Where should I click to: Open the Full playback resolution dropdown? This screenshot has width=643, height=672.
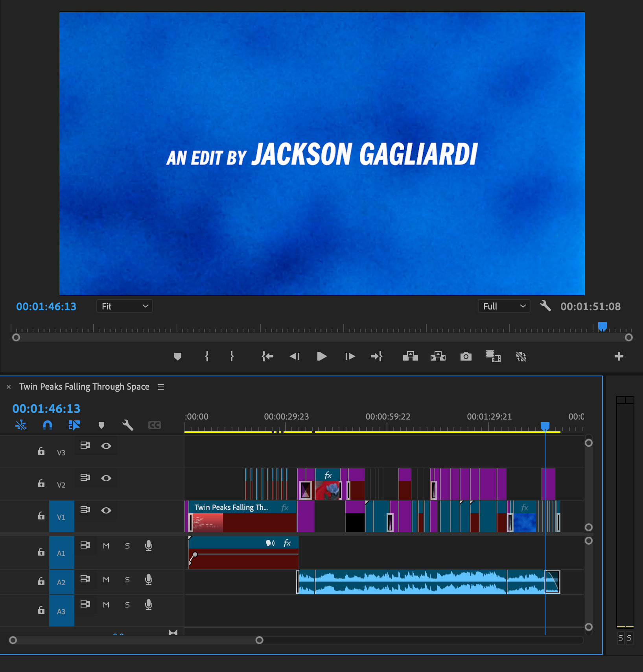tap(504, 306)
